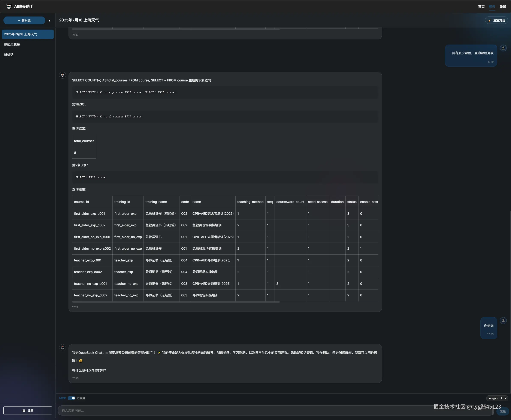Collapse the sidebar with chevron arrow
The image size is (511, 420).
pos(49,21)
